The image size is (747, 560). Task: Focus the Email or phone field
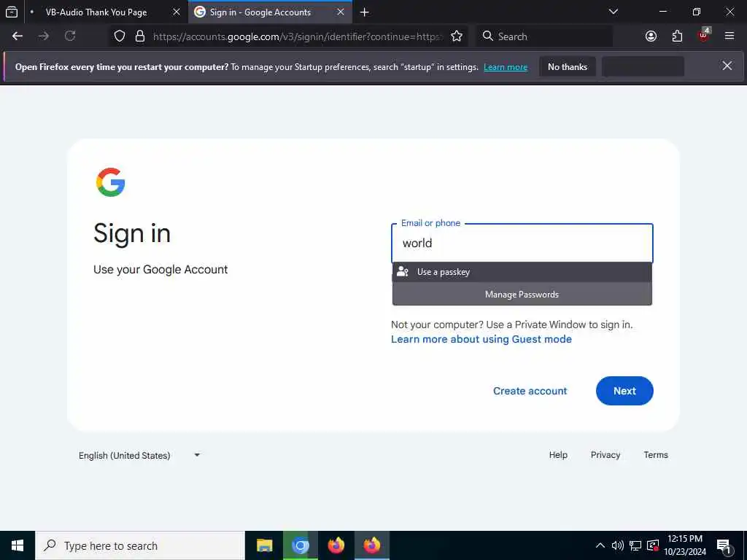(522, 244)
